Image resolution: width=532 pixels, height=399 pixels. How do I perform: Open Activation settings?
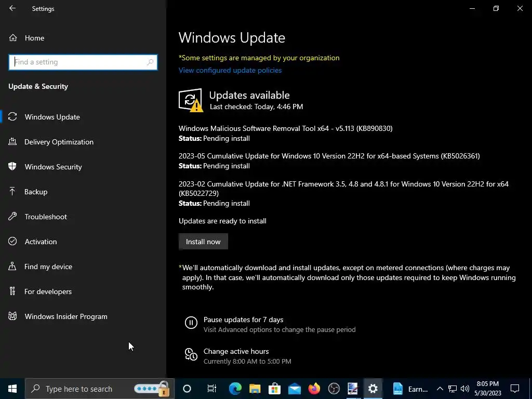click(x=83, y=242)
